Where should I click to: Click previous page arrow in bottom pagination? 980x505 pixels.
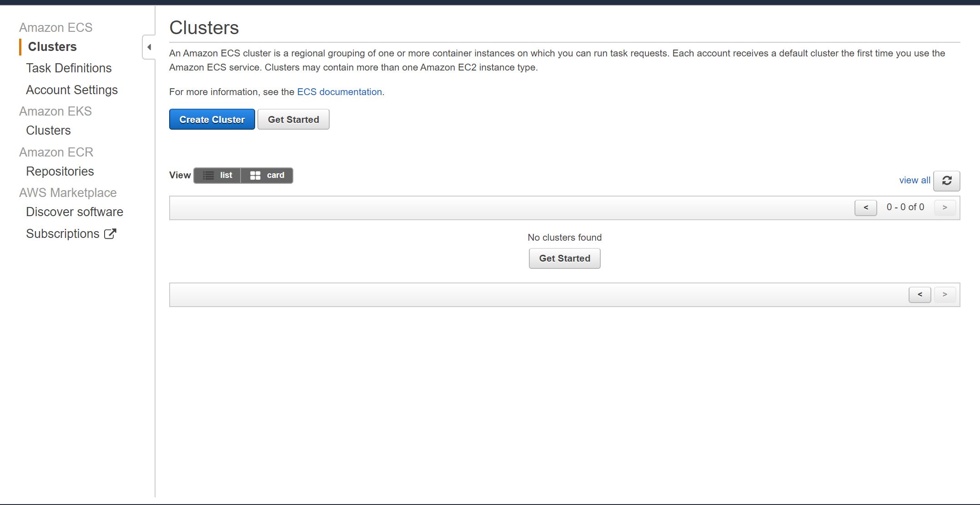coord(920,294)
